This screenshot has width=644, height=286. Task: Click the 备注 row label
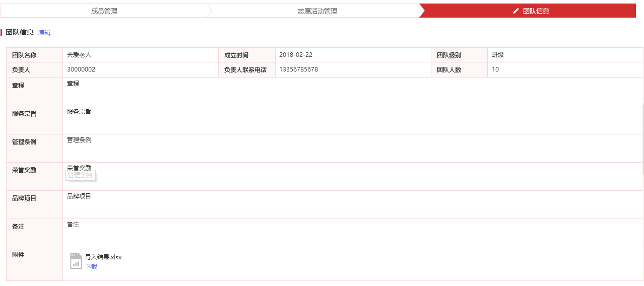(x=18, y=227)
